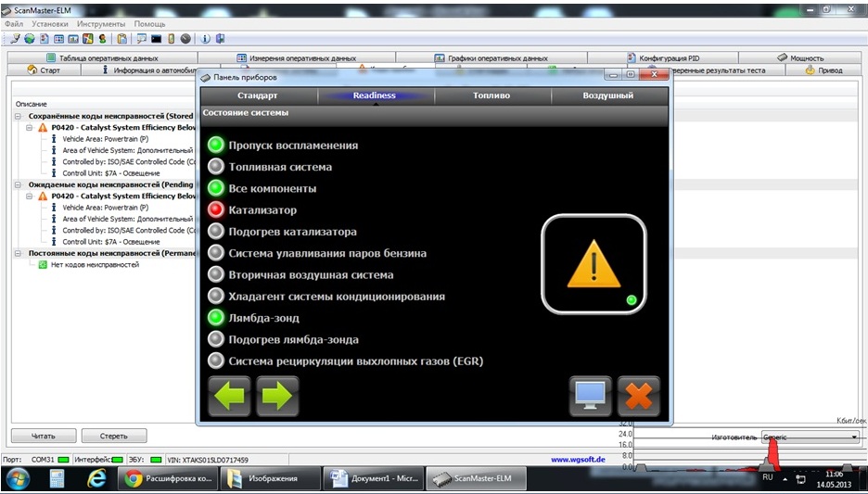This screenshot has width=868, height=494.
Task: Open the Изготовитель Generic dropdown
Action: pos(854,437)
